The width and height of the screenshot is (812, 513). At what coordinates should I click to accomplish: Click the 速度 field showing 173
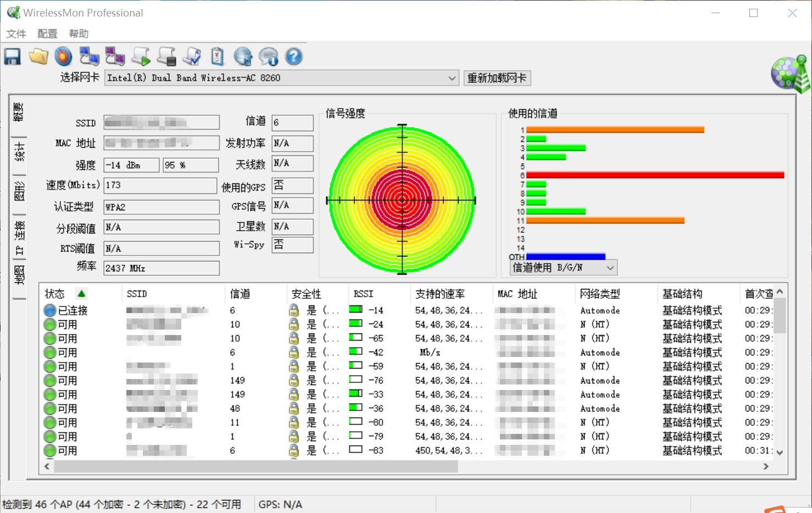pos(160,185)
